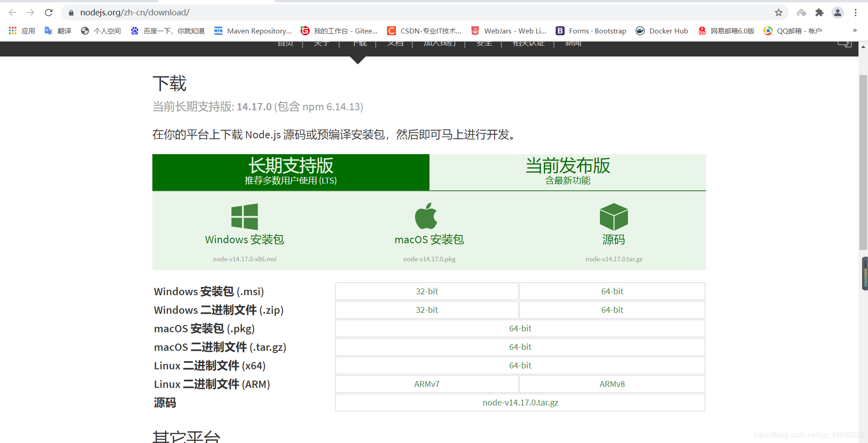Download Linux ARMv8 binary
Screen dimensions: 868x443
(x=612, y=384)
